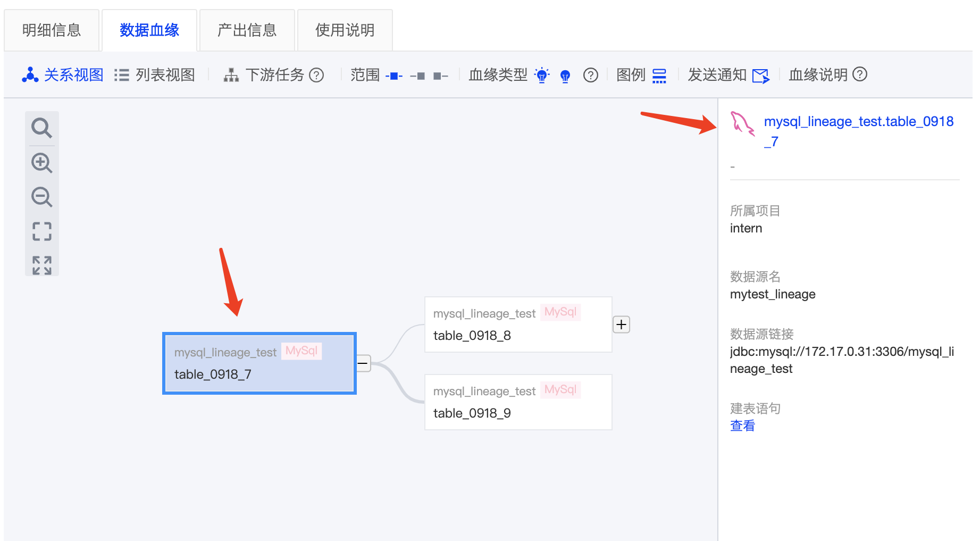Click the intern project value
The height and width of the screenshot is (541, 980).
746,228
